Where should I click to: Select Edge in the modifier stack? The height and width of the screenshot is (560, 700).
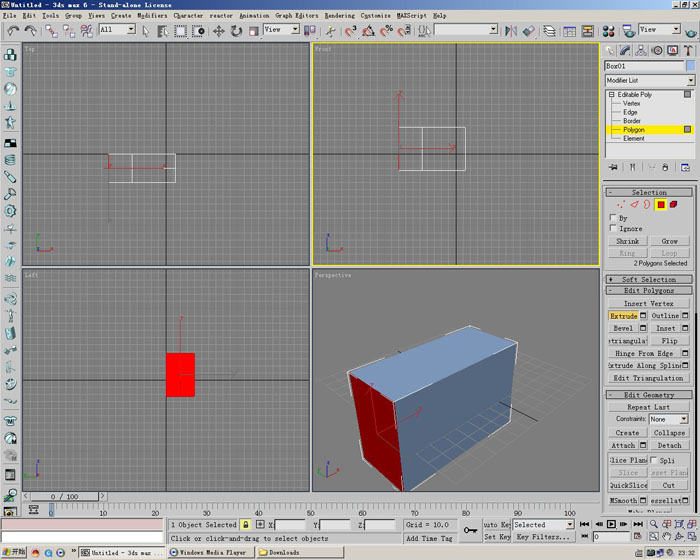click(x=630, y=112)
